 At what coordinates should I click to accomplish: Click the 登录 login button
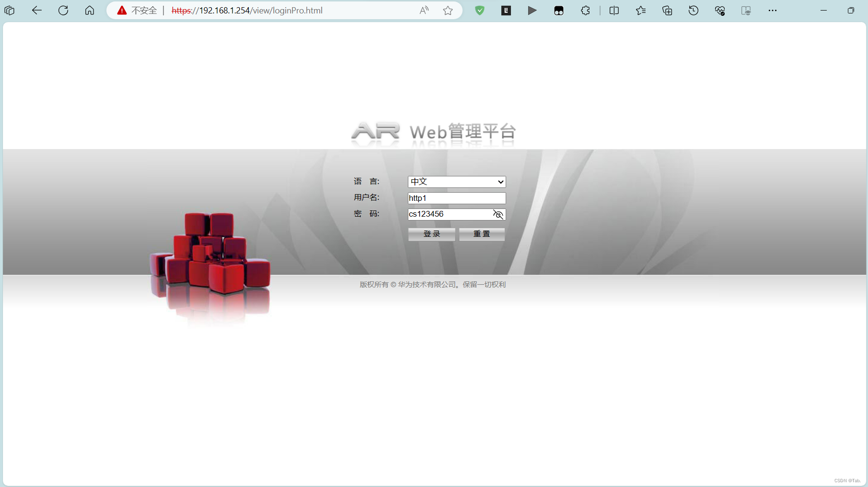[432, 234]
